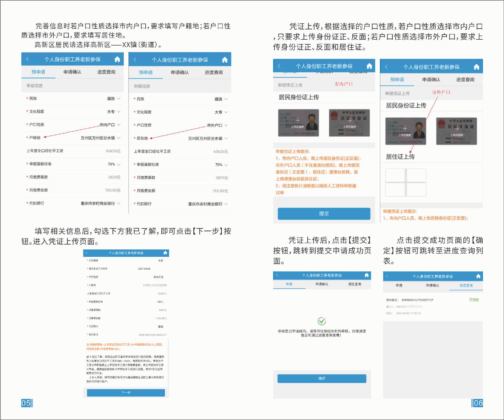Click the green success checkmark icon
This screenshot has height=420, width=504.
tap(322, 321)
